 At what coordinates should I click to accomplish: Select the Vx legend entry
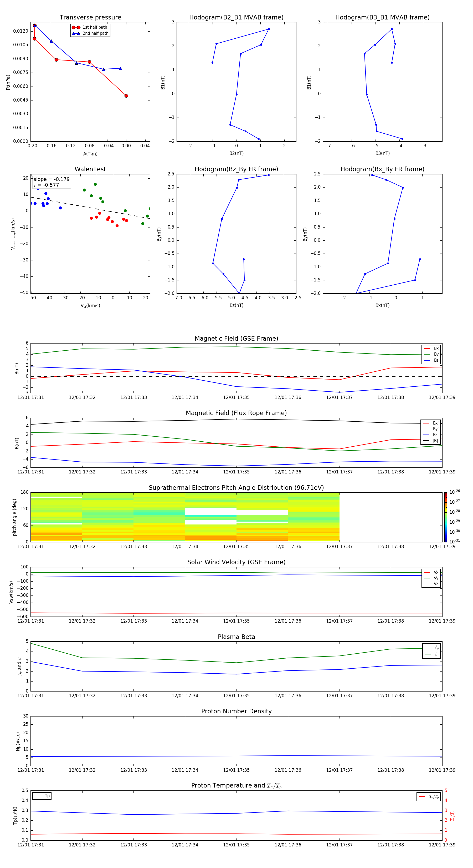(x=431, y=572)
